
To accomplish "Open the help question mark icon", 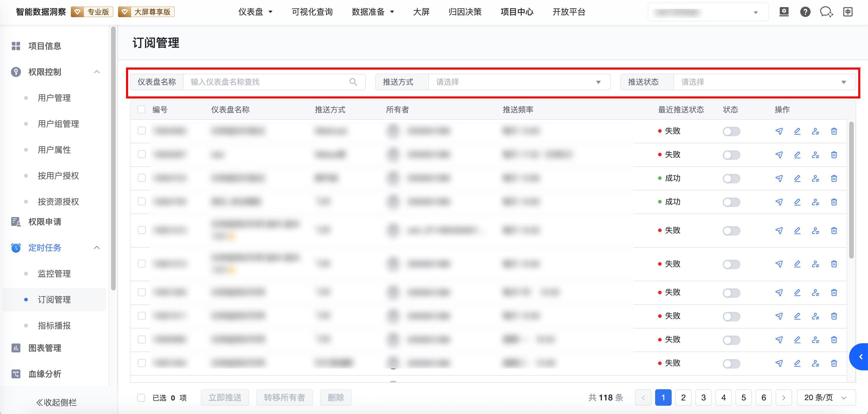I will click(805, 12).
